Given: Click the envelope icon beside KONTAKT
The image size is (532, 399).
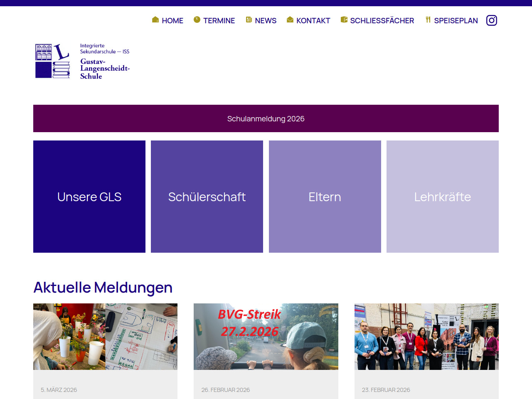Looking at the screenshot, I should point(290,20).
